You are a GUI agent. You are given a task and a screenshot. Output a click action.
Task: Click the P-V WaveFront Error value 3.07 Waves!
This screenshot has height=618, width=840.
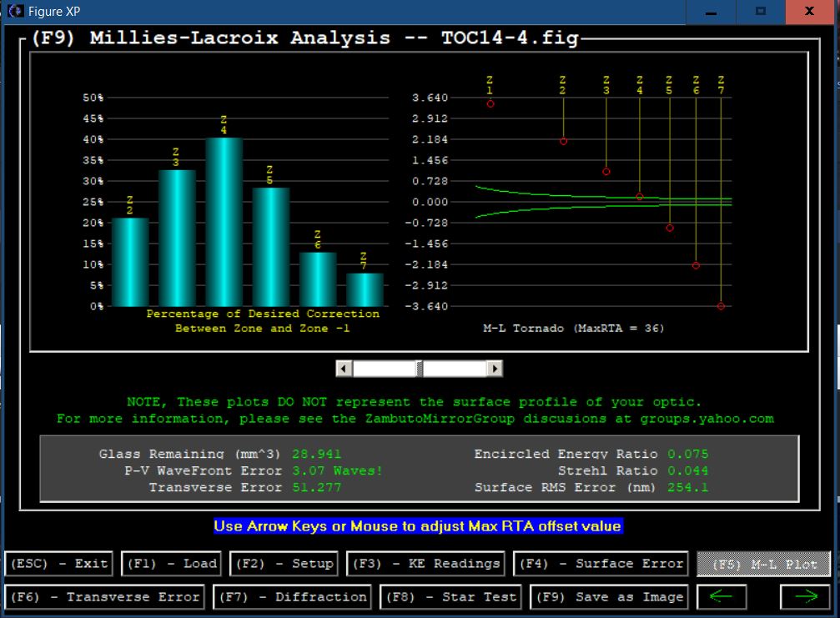click(x=337, y=470)
